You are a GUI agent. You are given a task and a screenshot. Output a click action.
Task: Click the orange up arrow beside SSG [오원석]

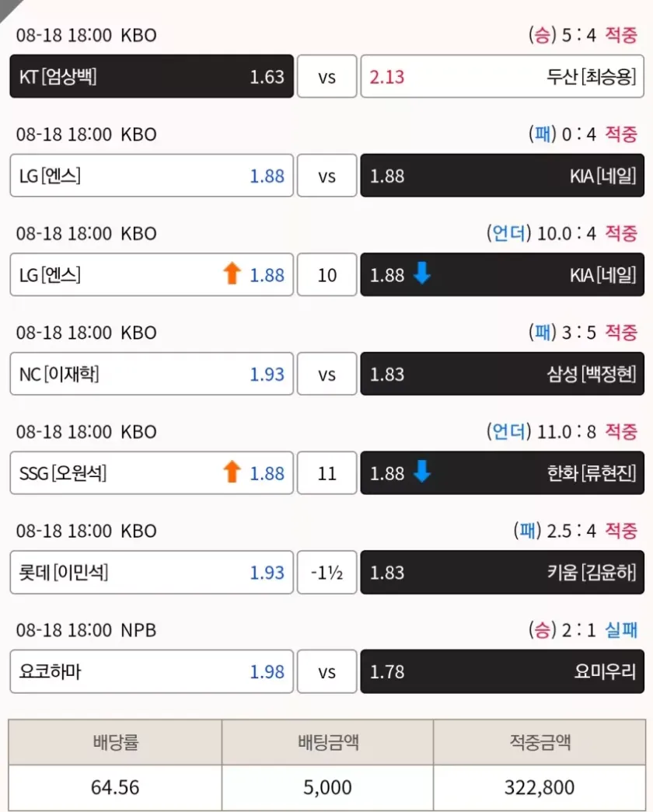[x=232, y=472]
